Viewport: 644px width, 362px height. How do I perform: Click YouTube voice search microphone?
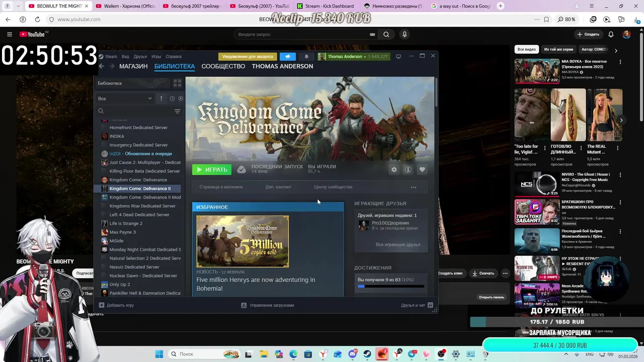[404, 34]
